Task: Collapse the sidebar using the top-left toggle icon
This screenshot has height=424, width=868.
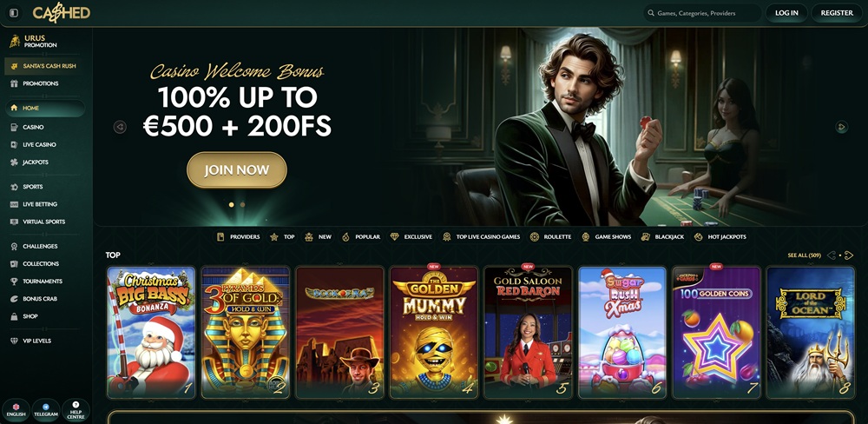Action: (14, 13)
